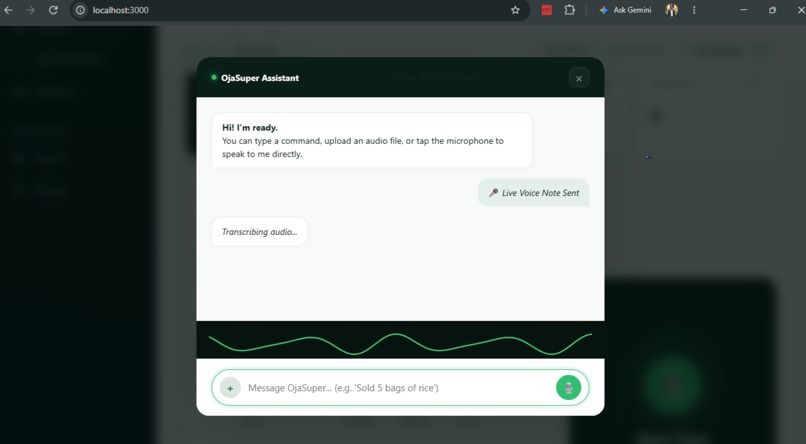Click the Live Voice Note Sent bubble
806x444 pixels.
(533, 193)
